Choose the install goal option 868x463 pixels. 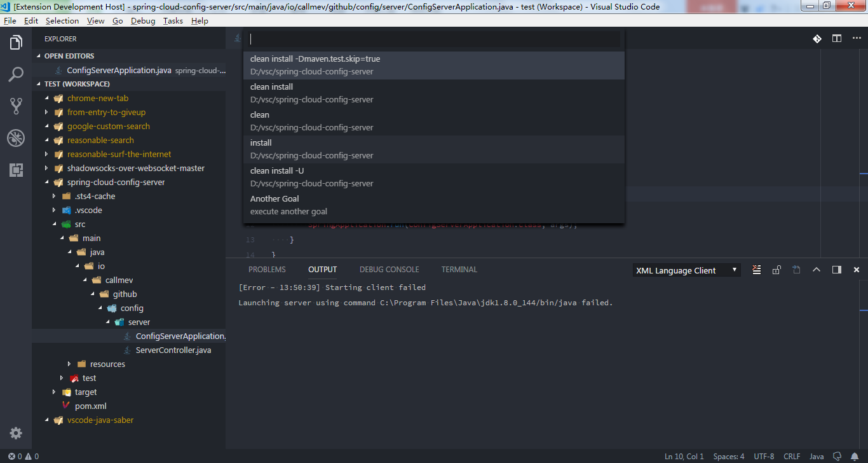click(434, 149)
